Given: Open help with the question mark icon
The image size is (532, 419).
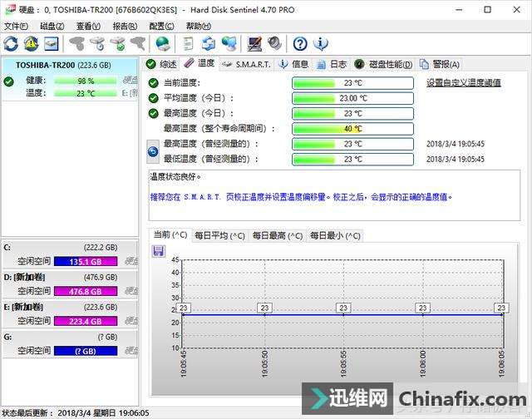Looking at the screenshot, I should 300,44.
